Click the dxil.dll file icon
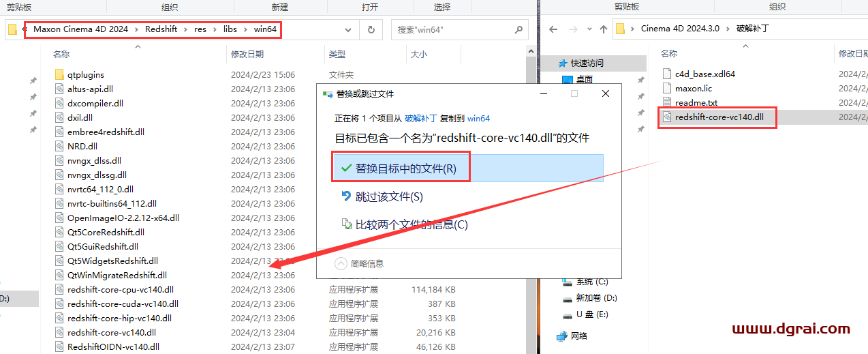 (x=59, y=117)
